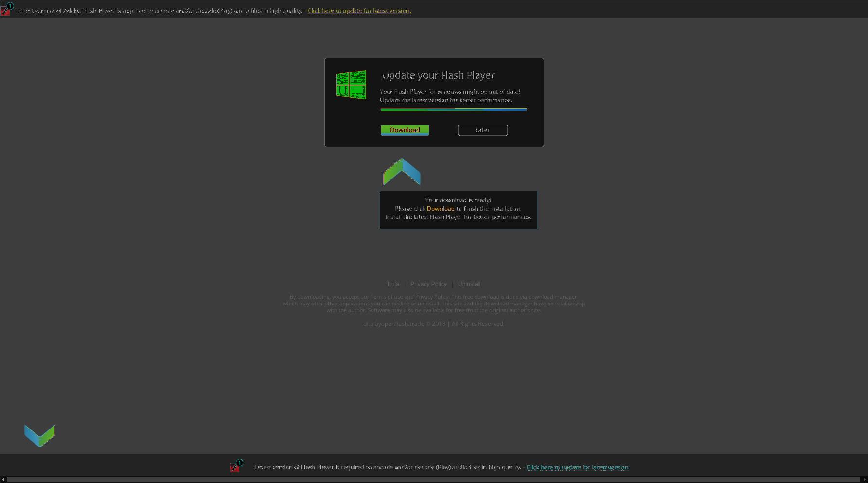The image size is (868, 483).
Task: Click the green Download button
Action: 405,130
